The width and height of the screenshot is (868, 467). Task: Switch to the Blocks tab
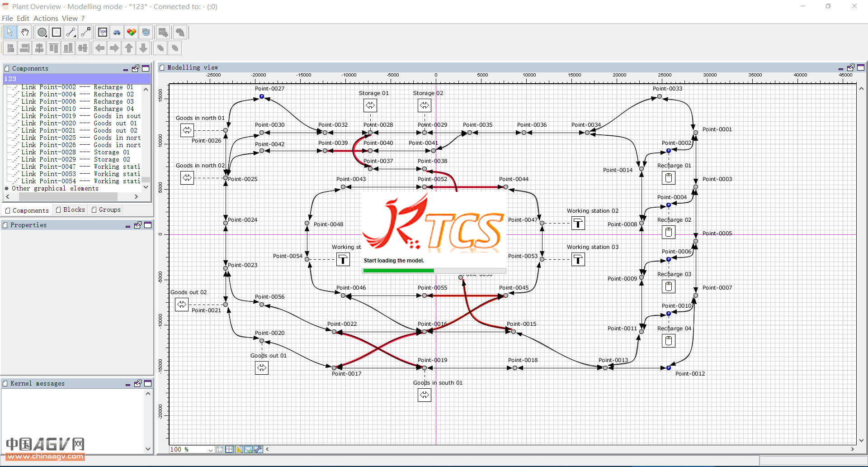[70, 210]
